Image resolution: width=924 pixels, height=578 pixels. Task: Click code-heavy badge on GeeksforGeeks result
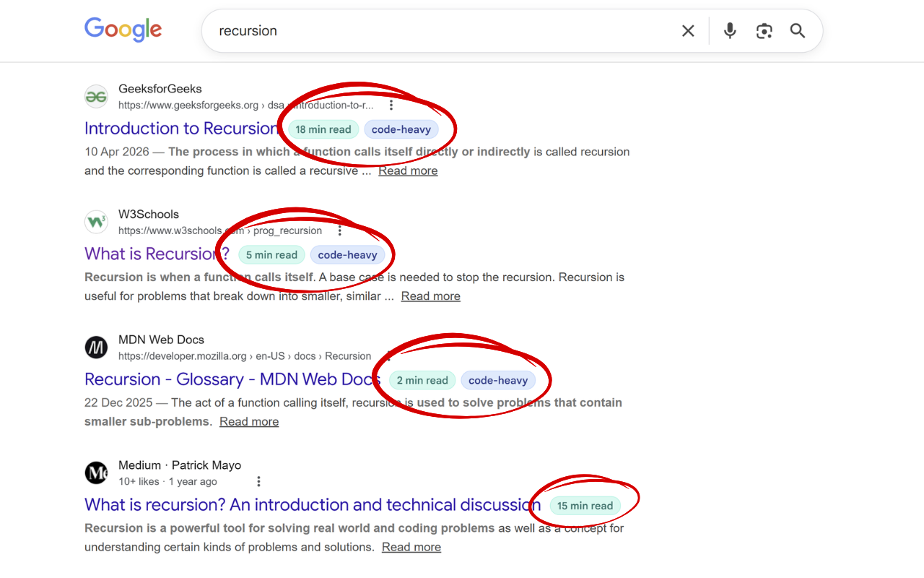coord(401,129)
